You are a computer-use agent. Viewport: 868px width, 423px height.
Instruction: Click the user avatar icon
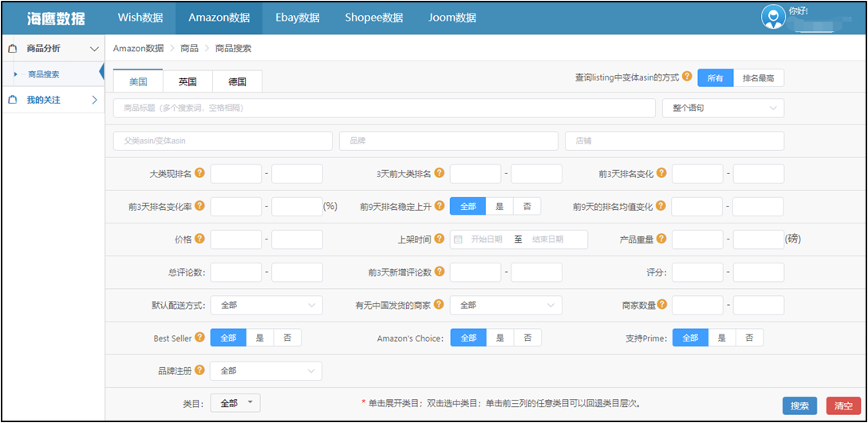click(x=772, y=16)
